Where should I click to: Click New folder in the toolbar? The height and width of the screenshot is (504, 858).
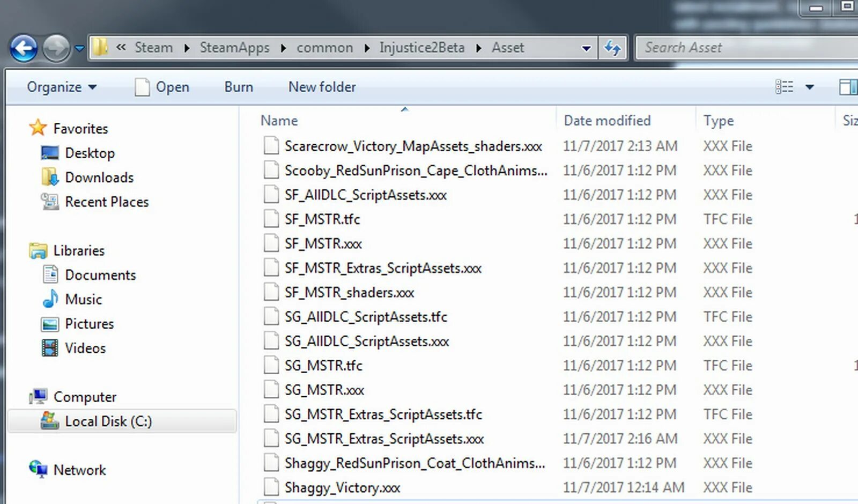tap(322, 87)
